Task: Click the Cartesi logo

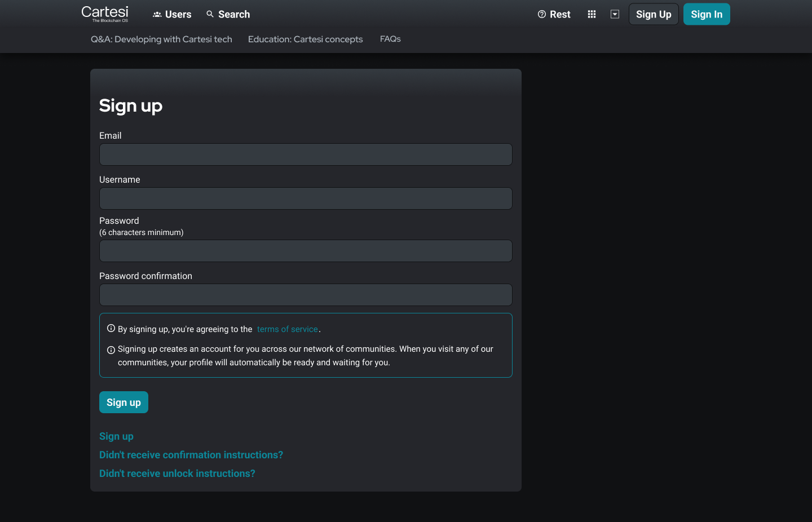Action: [105, 14]
